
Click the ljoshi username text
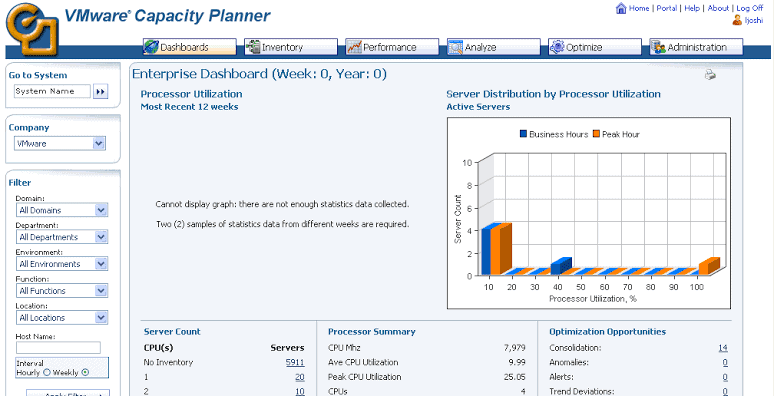(x=753, y=21)
